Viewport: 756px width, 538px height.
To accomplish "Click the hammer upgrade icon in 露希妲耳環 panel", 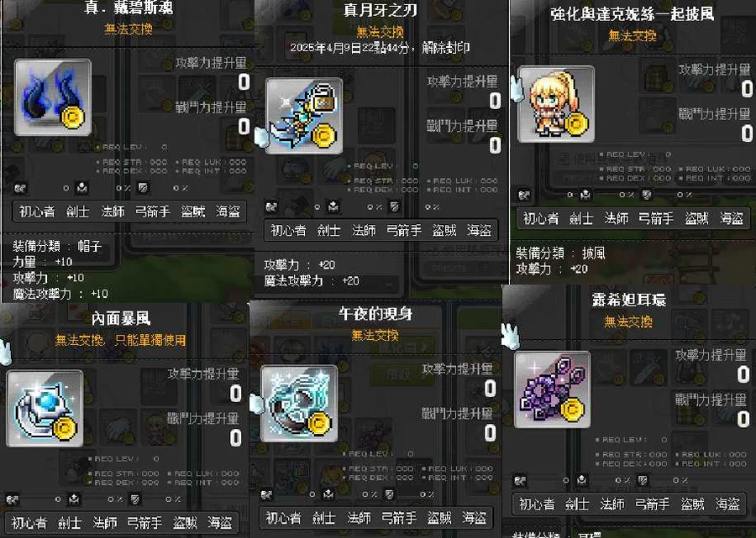I will tap(582, 480).
